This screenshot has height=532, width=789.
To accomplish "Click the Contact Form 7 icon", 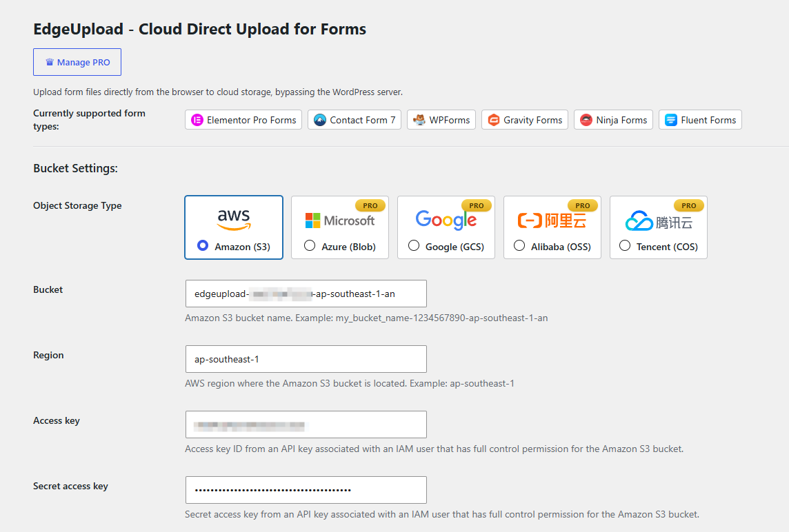I will tap(320, 120).
